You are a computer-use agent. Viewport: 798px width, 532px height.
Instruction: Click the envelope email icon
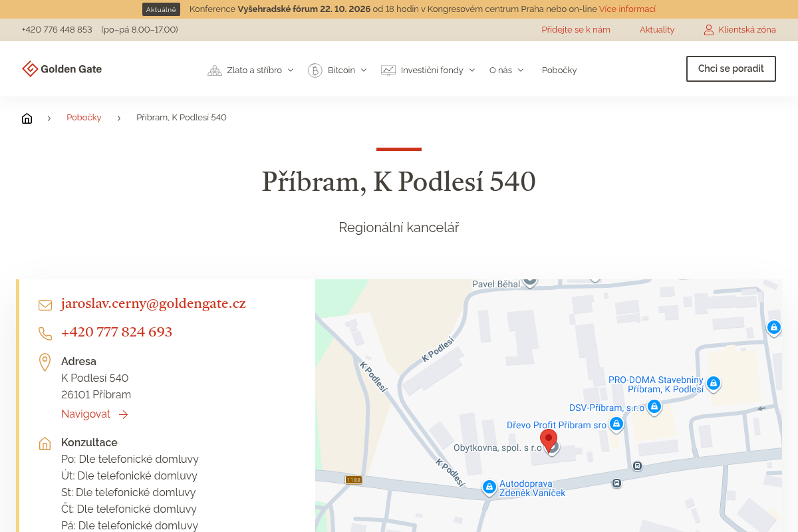pos(45,305)
